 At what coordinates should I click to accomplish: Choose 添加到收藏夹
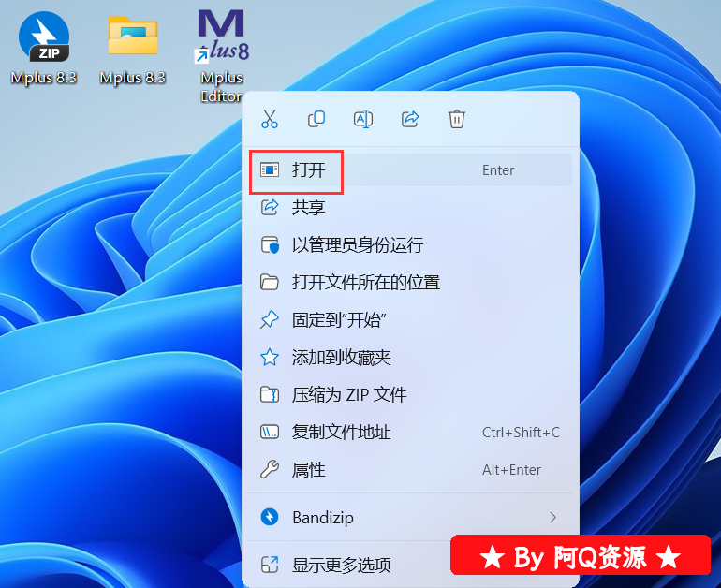[x=410, y=358]
